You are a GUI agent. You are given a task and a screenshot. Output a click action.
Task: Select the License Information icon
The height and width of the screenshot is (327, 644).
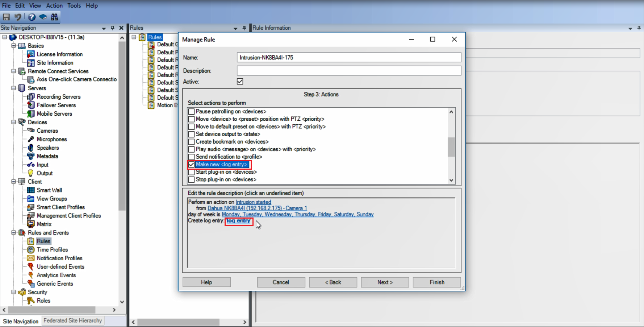tap(31, 54)
